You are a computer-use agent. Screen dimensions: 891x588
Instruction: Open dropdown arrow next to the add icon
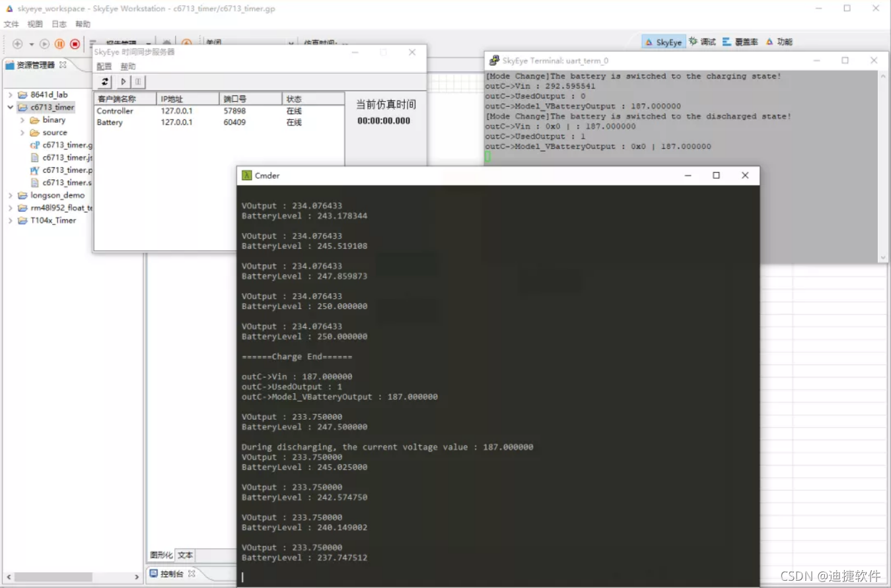pos(31,44)
